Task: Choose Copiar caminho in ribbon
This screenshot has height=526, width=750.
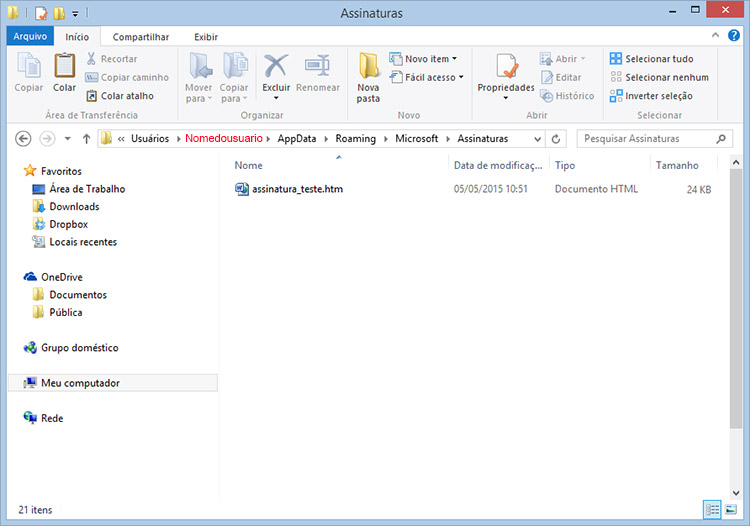Action: [127, 77]
